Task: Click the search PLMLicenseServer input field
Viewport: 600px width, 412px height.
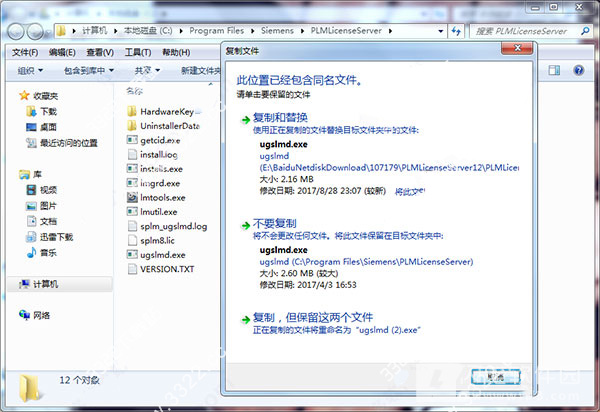Action: point(526,31)
